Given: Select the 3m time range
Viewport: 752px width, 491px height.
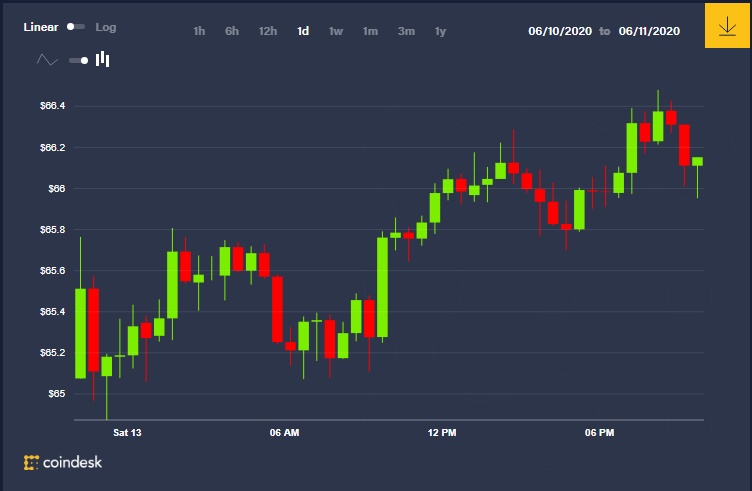Looking at the screenshot, I should click(x=406, y=31).
